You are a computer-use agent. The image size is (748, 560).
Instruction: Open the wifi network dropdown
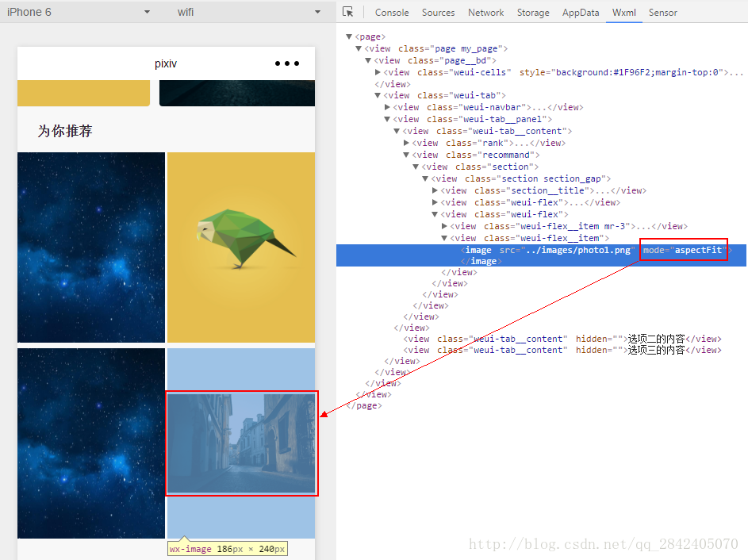coord(317,12)
